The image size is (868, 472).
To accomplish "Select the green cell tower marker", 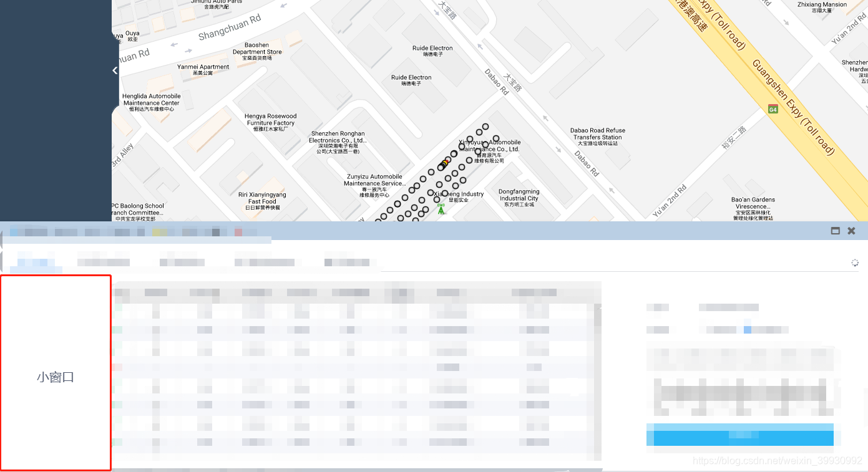I will pos(441,209).
